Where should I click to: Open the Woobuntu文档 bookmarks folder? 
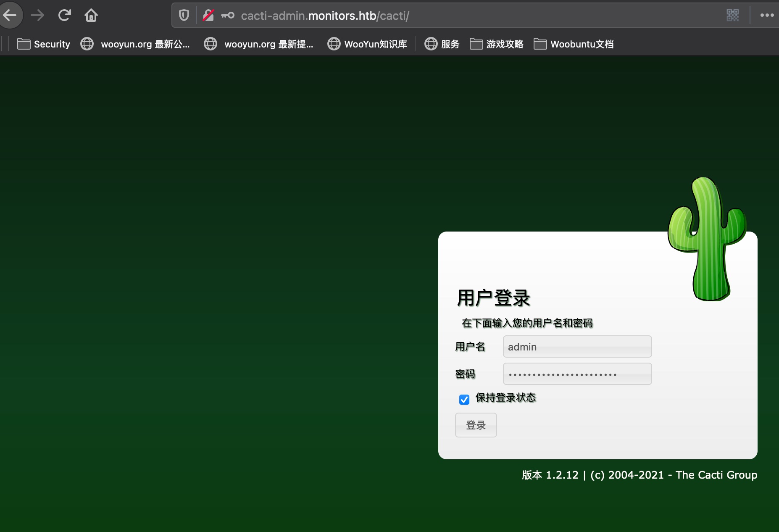(574, 44)
